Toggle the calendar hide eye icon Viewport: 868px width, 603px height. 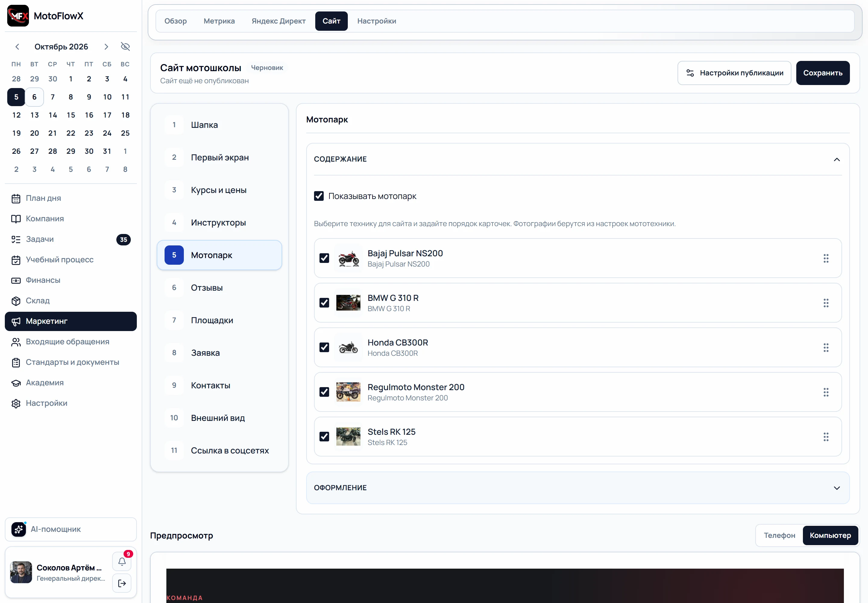[125, 46]
